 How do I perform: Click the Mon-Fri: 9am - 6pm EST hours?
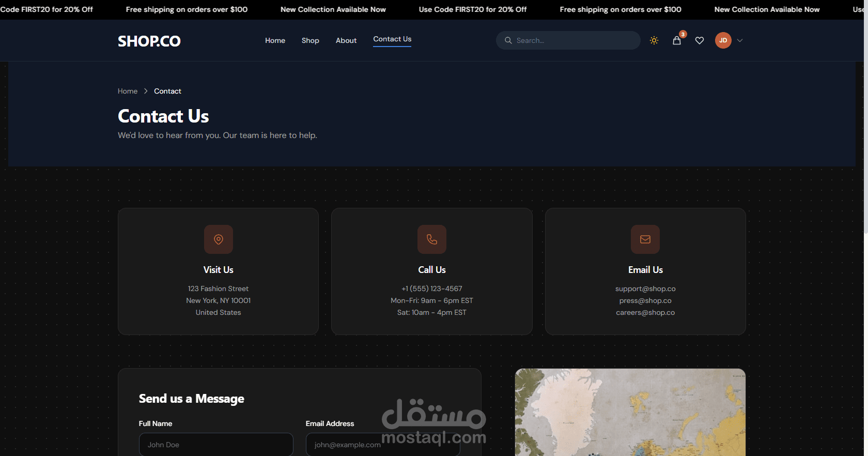(432, 300)
